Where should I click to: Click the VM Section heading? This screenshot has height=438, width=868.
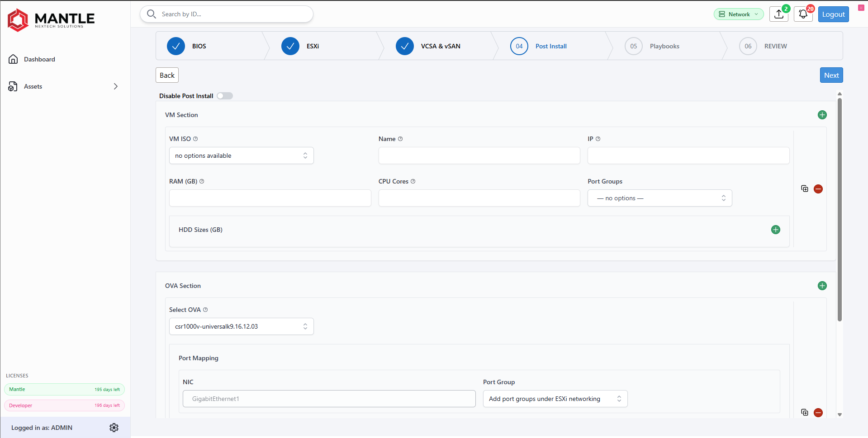tap(181, 115)
